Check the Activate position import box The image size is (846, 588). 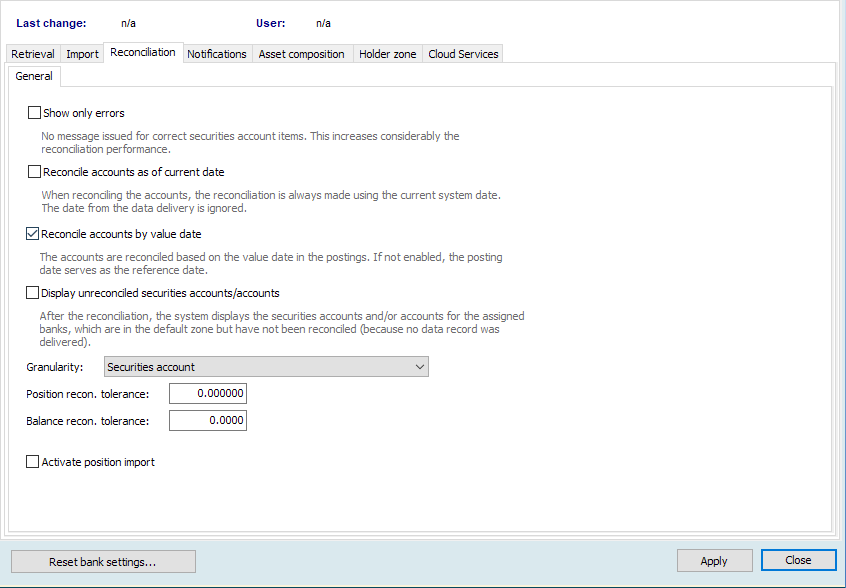[33, 462]
